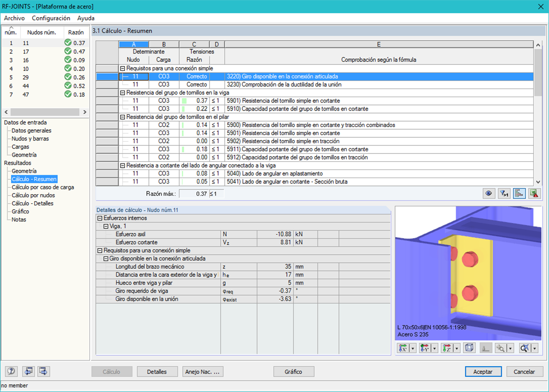Go to previous table with left arrow icon
549x392 pixels.
tap(28, 371)
